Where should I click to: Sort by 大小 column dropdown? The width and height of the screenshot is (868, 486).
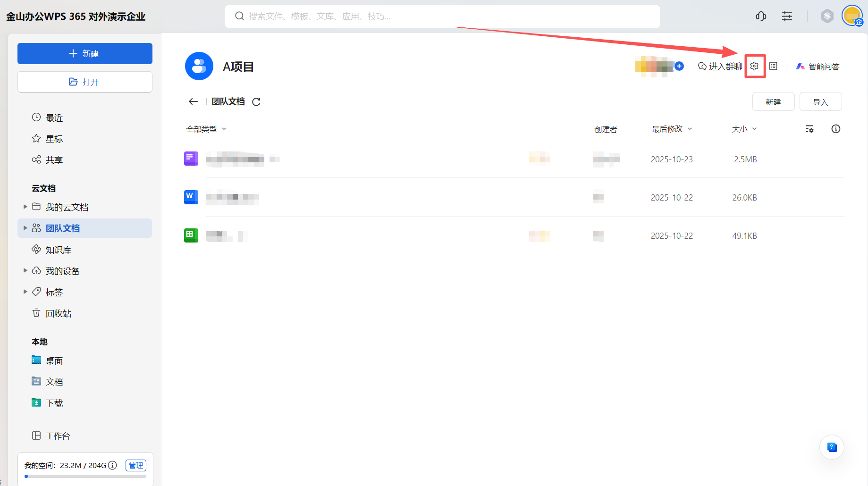pyautogui.click(x=744, y=129)
